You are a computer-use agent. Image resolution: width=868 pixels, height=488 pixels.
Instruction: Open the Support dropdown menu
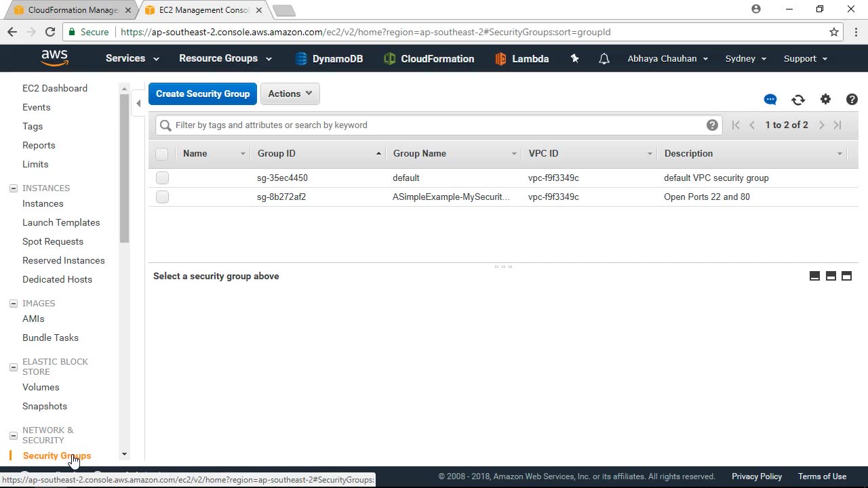[x=806, y=58]
